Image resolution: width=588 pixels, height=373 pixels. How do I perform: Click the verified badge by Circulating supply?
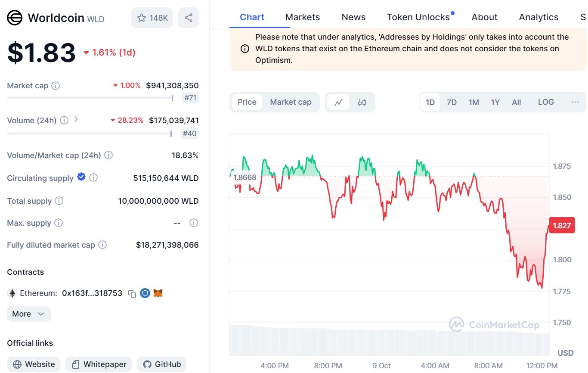click(x=81, y=177)
